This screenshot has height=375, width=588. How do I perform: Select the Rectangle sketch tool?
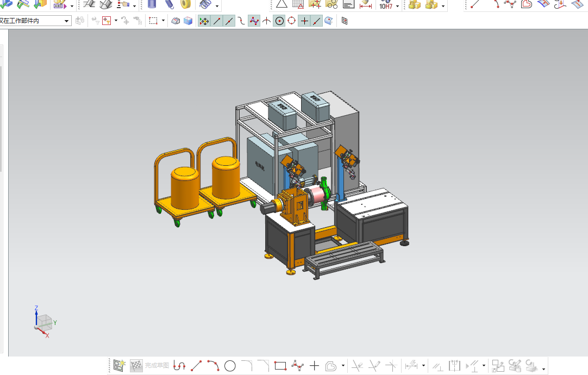(x=280, y=366)
